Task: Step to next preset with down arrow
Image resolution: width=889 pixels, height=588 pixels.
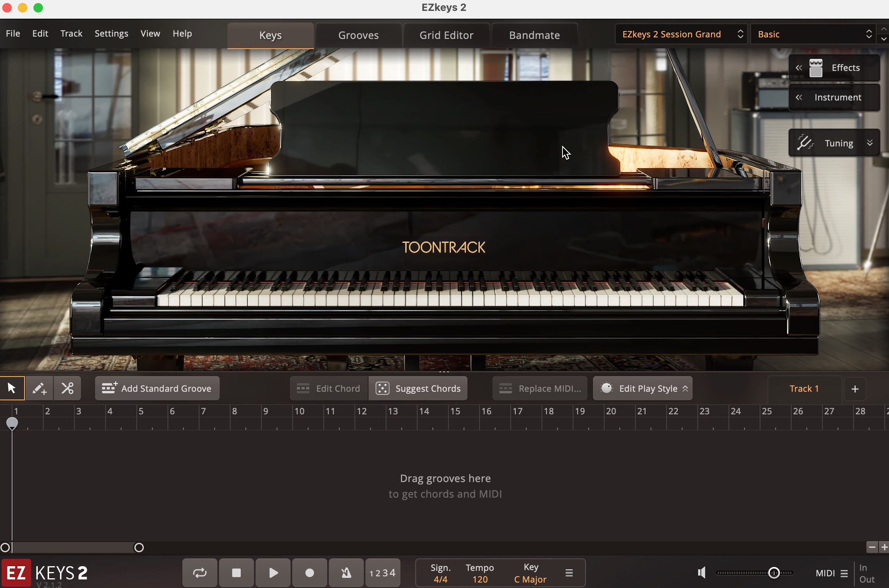Action: (884, 39)
